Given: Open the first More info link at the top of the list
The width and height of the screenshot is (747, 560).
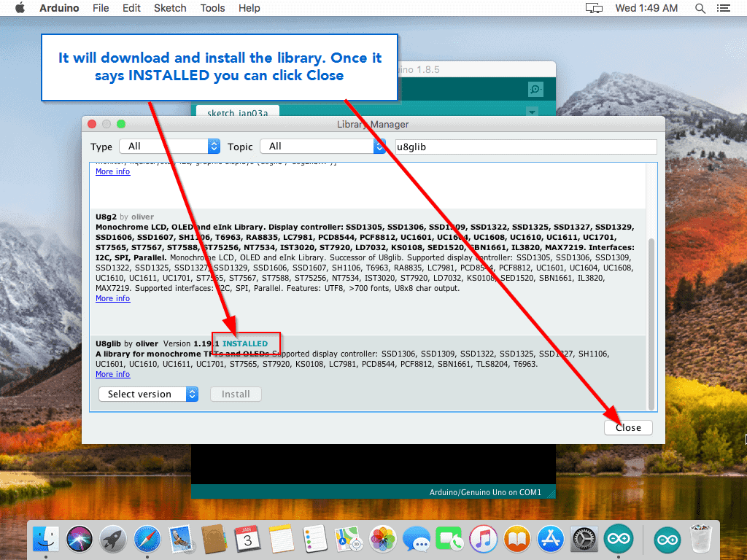Looking at the screenshot, I should click(x=112, y=171).
